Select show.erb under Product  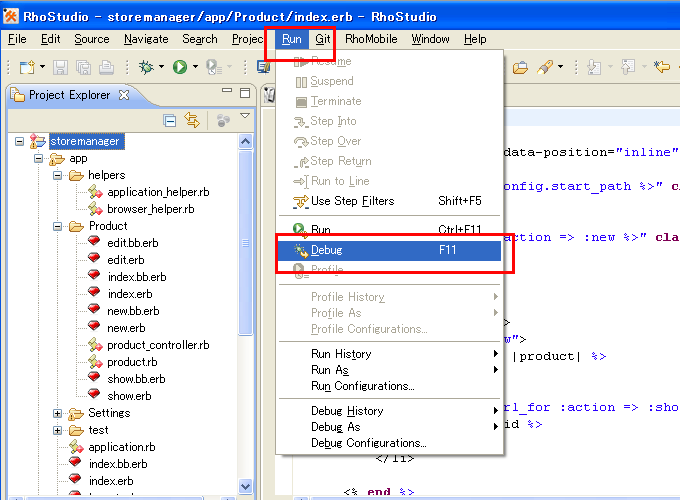click(129, 396)
